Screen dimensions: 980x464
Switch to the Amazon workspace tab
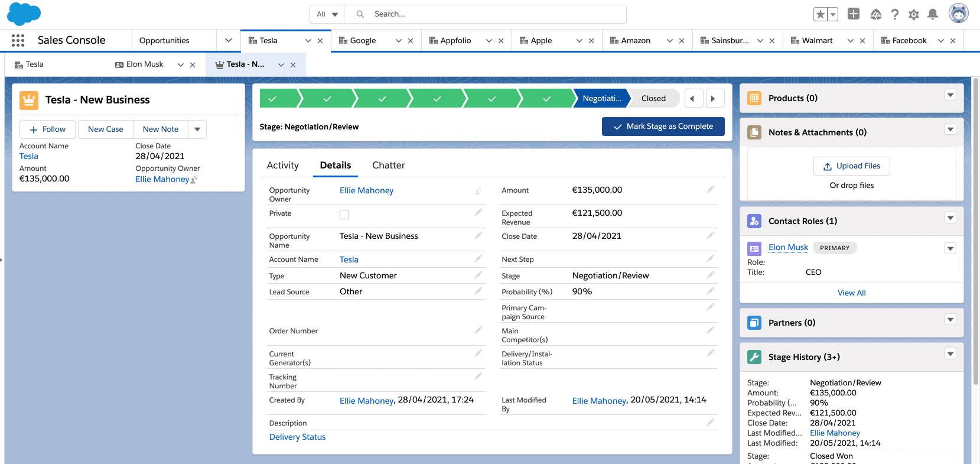tap(636, 41)
